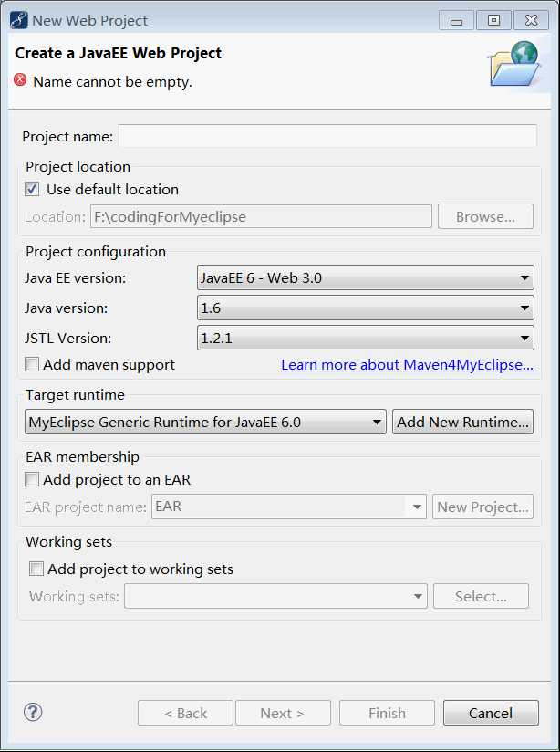
Task: Click the Cancel button
Action: pos(491,713)
